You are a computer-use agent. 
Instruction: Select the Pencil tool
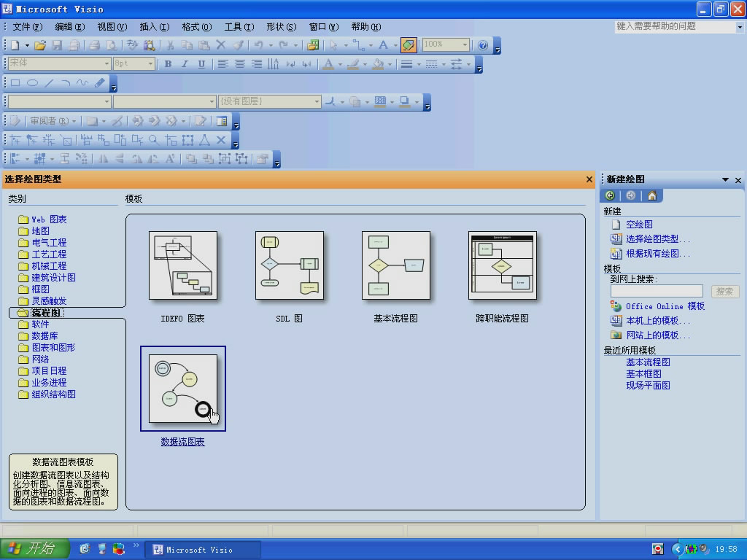click(x=99, y=83)
